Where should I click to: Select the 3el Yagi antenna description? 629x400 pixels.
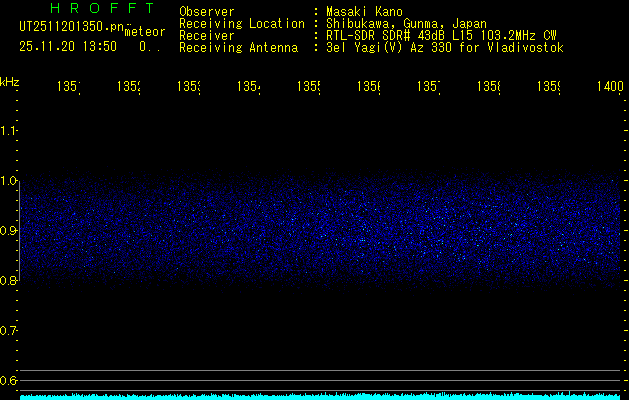point(445,47)
